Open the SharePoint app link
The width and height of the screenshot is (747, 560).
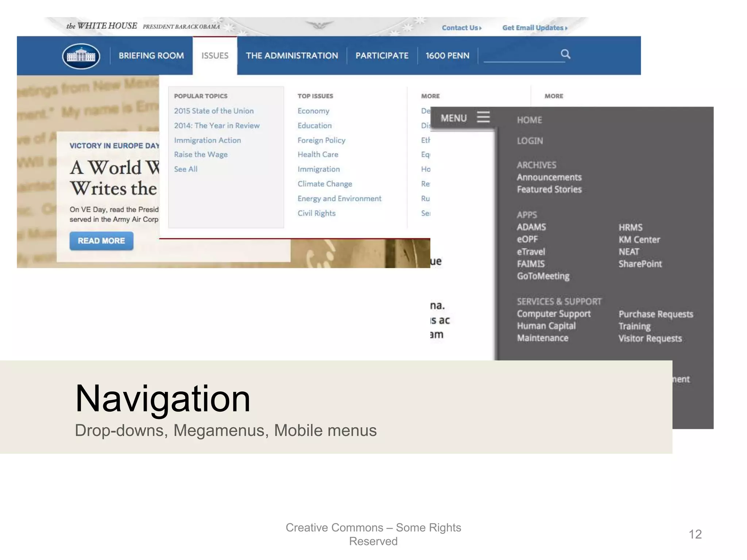click(x=640, y=264)
